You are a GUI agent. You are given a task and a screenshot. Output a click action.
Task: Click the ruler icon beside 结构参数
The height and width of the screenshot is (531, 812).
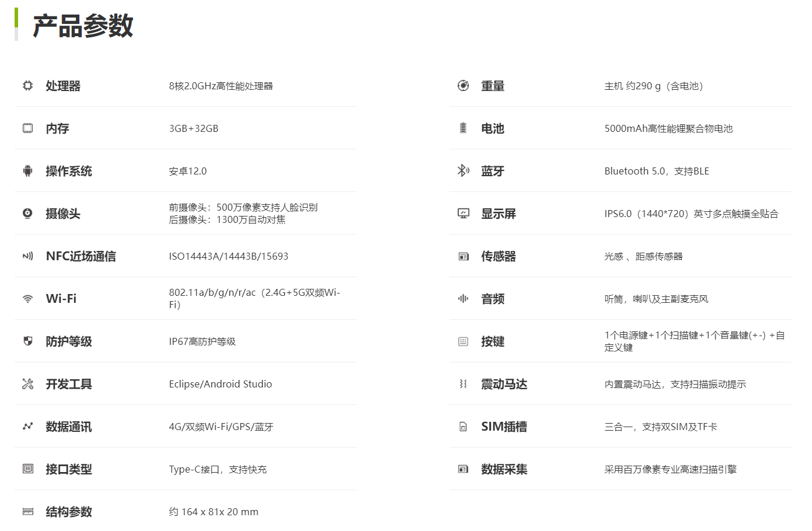27,512
